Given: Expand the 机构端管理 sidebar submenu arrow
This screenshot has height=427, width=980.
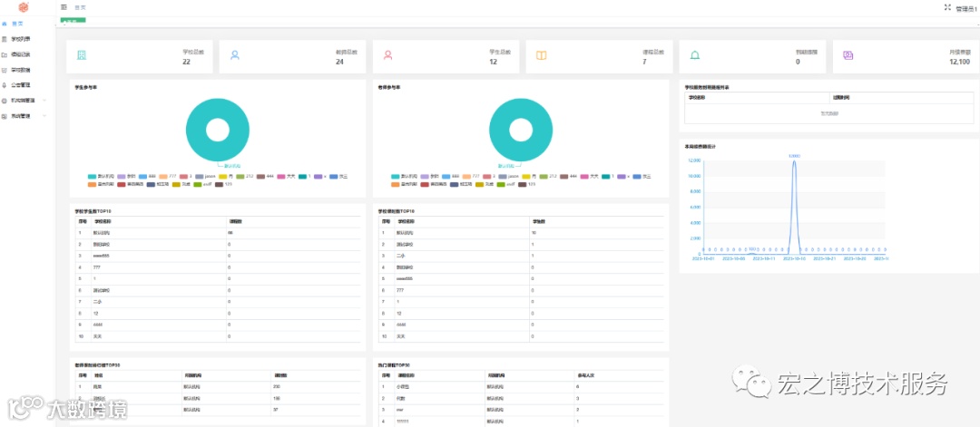Looking at the screenshot, I should 44,101.
